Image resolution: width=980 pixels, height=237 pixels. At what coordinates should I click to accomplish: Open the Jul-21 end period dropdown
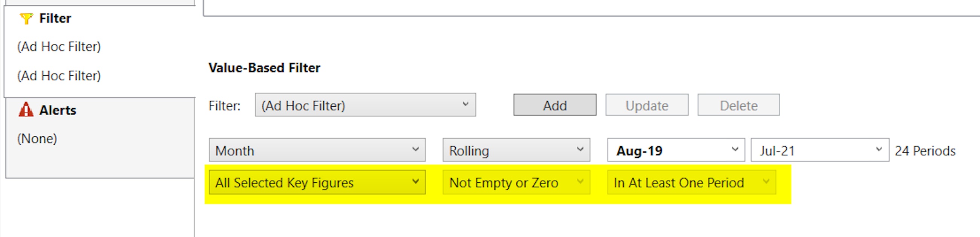click(x=820, y=151)
